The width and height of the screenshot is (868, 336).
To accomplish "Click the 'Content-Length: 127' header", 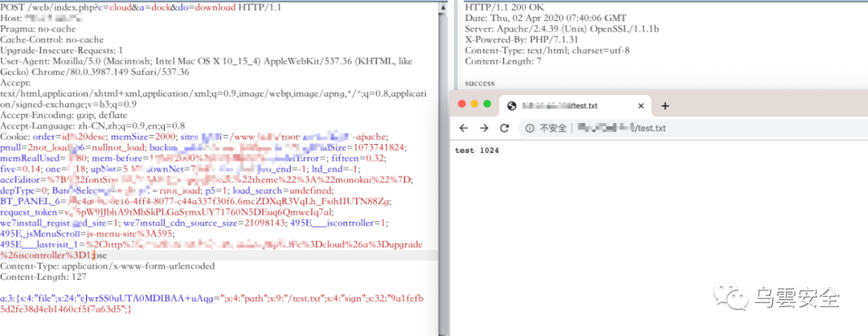I will click(x=43, y=277).
